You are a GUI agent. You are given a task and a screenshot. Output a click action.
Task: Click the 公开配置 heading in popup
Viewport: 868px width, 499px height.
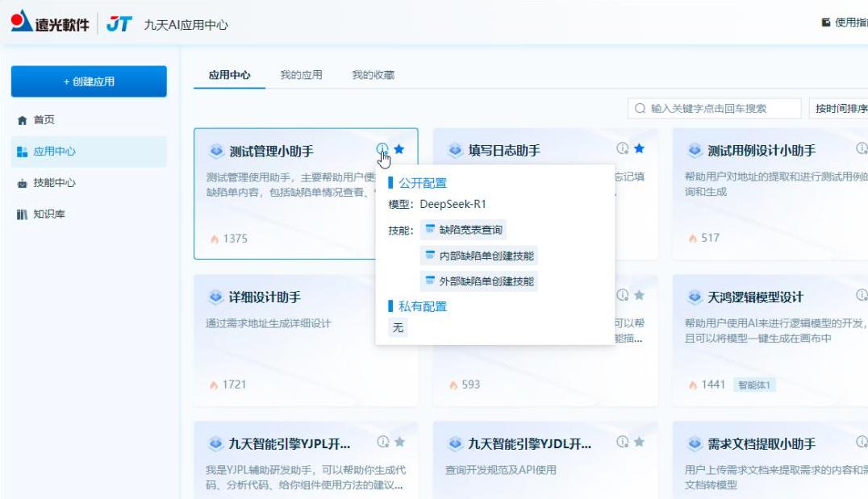pos(423,183)
